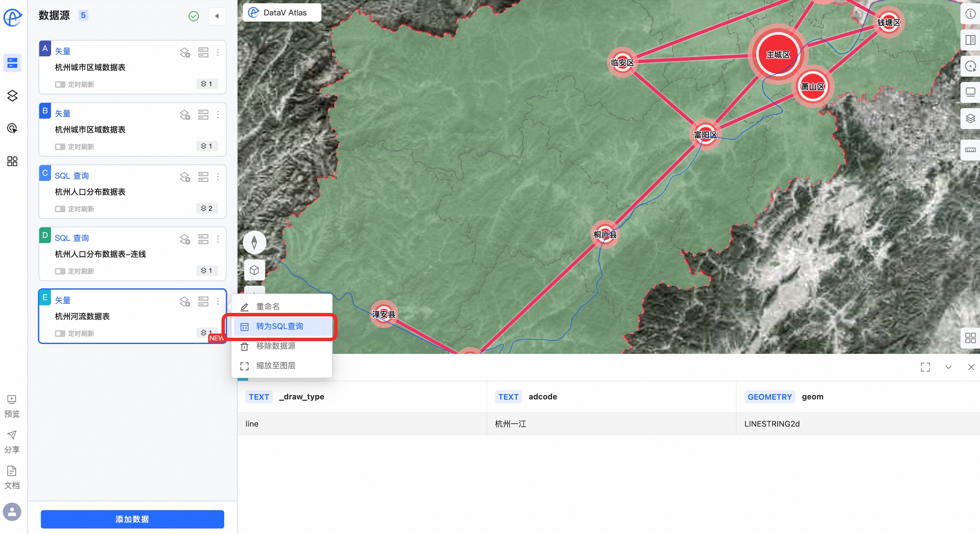
Task: Select 转为SQL查询 in context menu
Action: click(x=279, y=326)
